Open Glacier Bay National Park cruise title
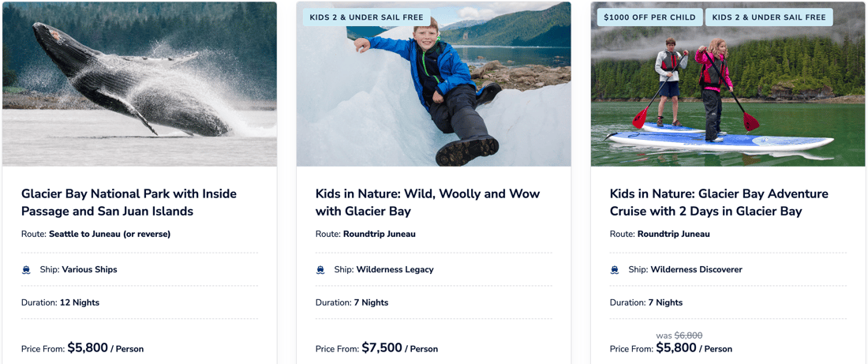This screenshot has height=364, width=868. click(x=129, y=202)
